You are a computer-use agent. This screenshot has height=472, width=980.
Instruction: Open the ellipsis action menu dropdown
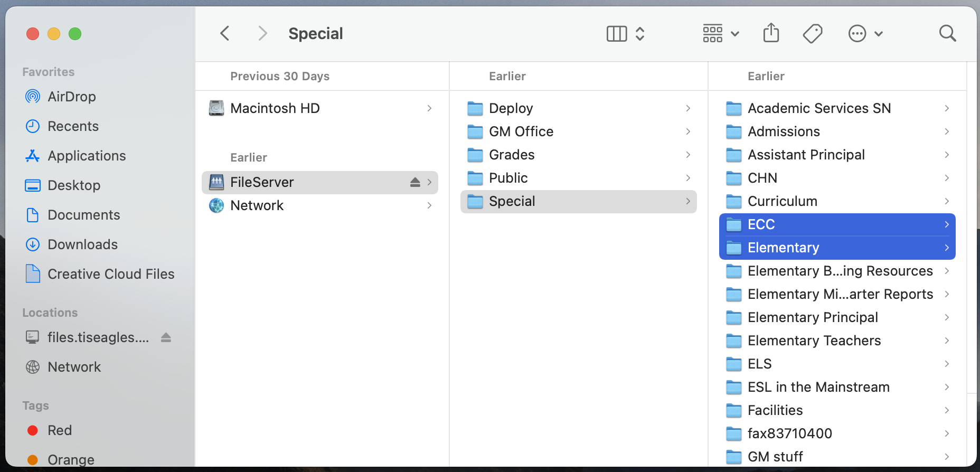pyautogui.click(x=865, y=34)
